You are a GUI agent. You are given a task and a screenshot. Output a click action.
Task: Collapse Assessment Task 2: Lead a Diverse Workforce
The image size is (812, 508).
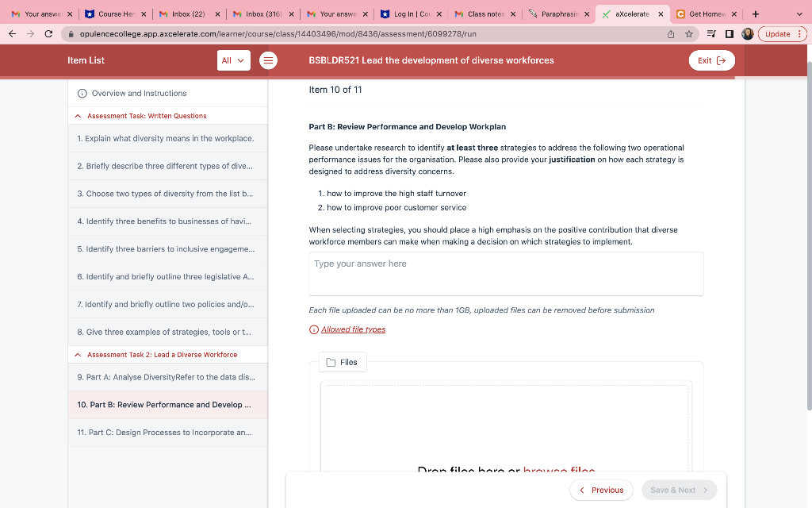click(77, 354)
